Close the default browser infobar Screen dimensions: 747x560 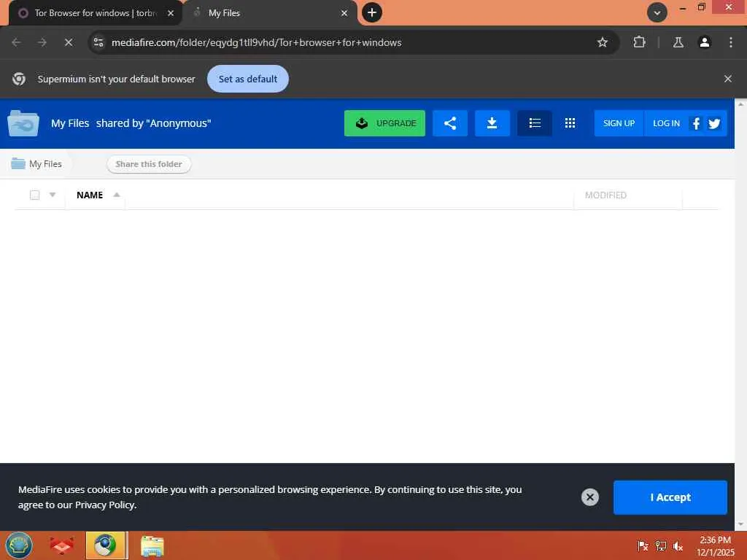pos(727,79)
